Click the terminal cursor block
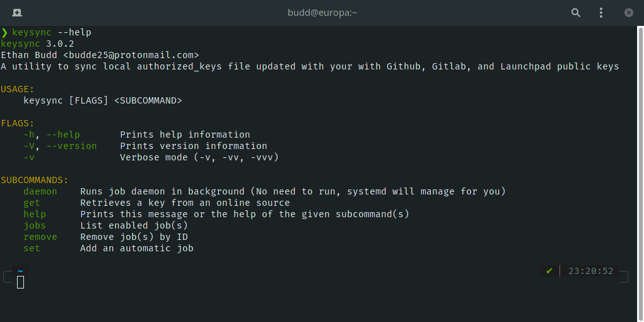Image resolution: width=644 pixels, height=322 pixels. (x=20, y=282)
